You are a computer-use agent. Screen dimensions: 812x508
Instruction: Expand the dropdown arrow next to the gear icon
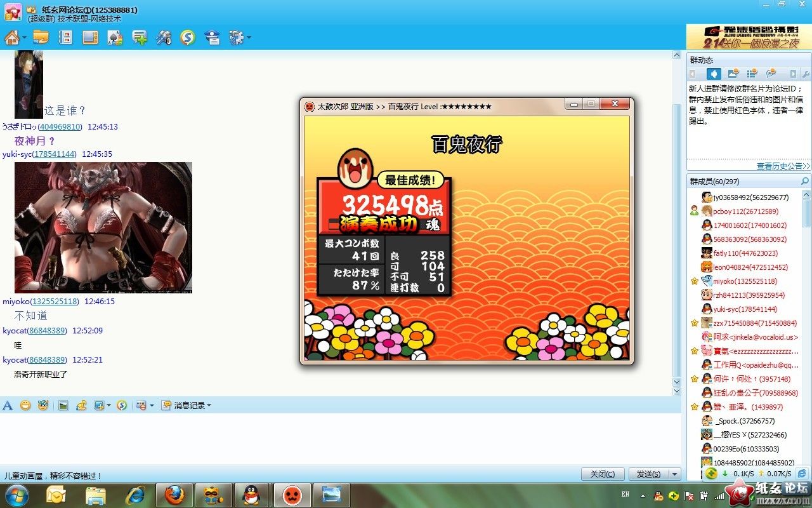pyautogui.click(x=249, y=37)
